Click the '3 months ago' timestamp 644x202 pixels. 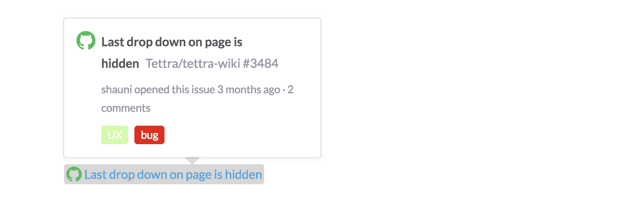[x=249, y=89]
